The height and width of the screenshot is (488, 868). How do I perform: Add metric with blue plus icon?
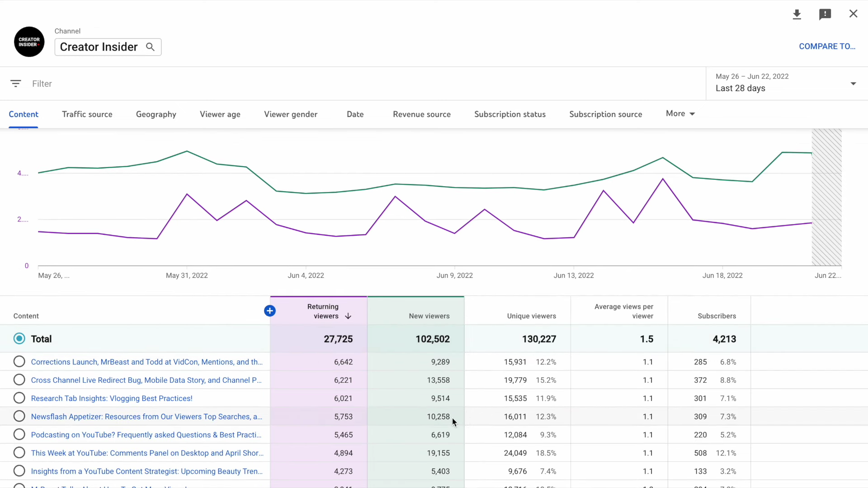(x=270, y=311)
